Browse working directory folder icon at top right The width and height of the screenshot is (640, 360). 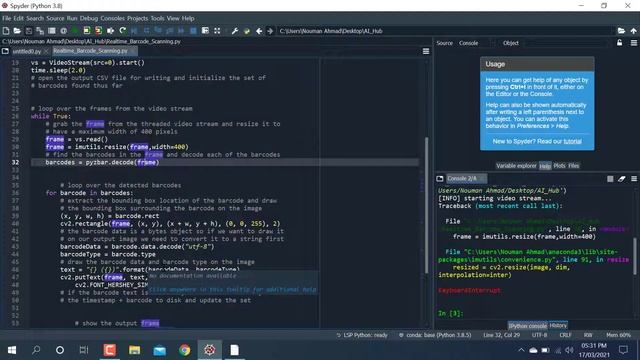[x=621, y=31]
